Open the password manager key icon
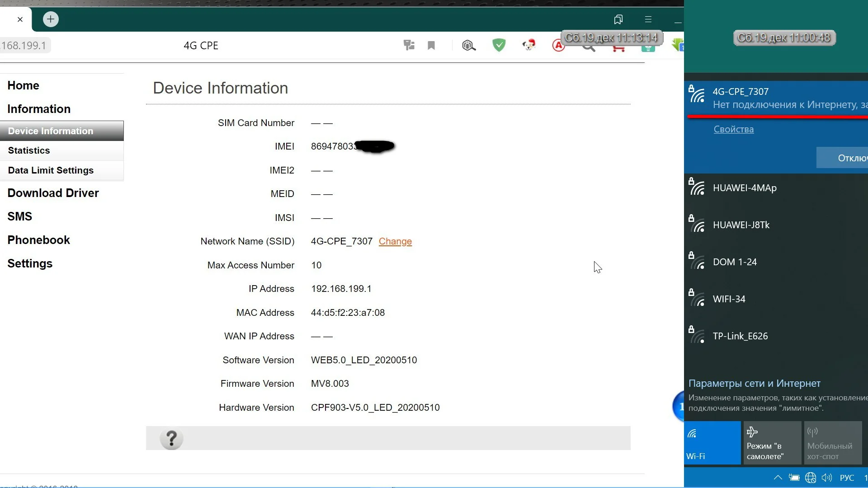Viewport: 868px width, 488px height. 409,45
